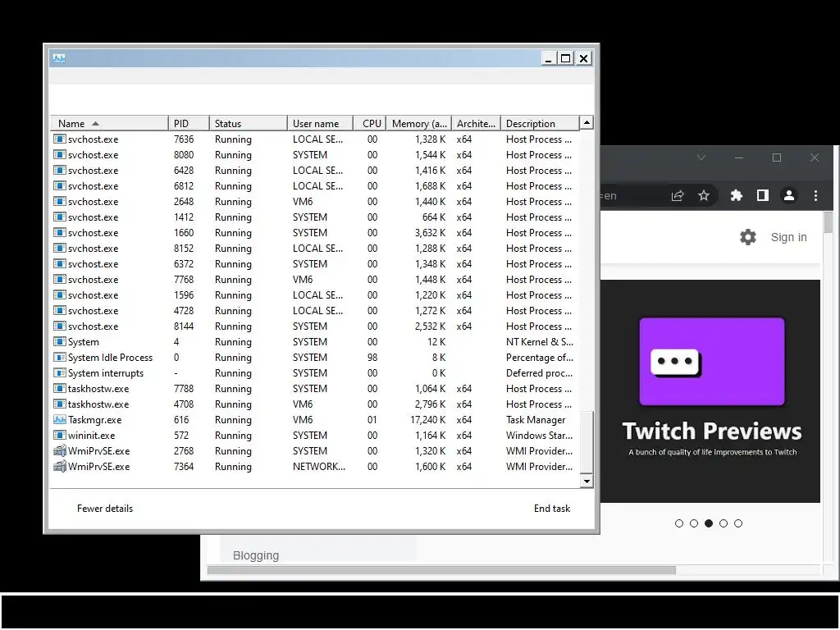Image resolution: width=840 pixels, height=630 pixels.
Task: Select svchost.exe row with PID 4728
Action: point(315,311)
